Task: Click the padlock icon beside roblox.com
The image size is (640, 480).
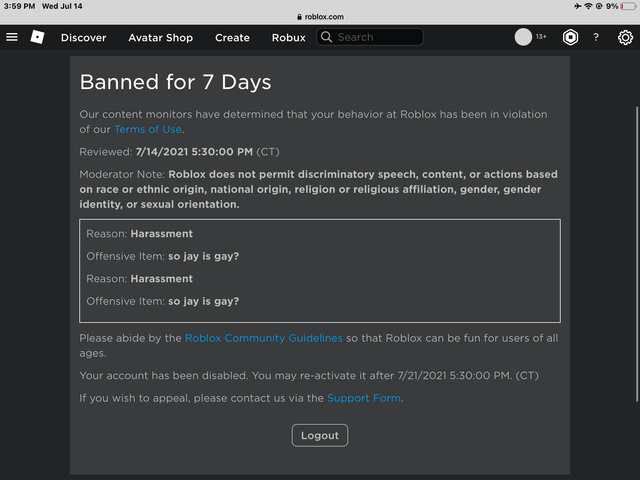Action: (299, 17)
